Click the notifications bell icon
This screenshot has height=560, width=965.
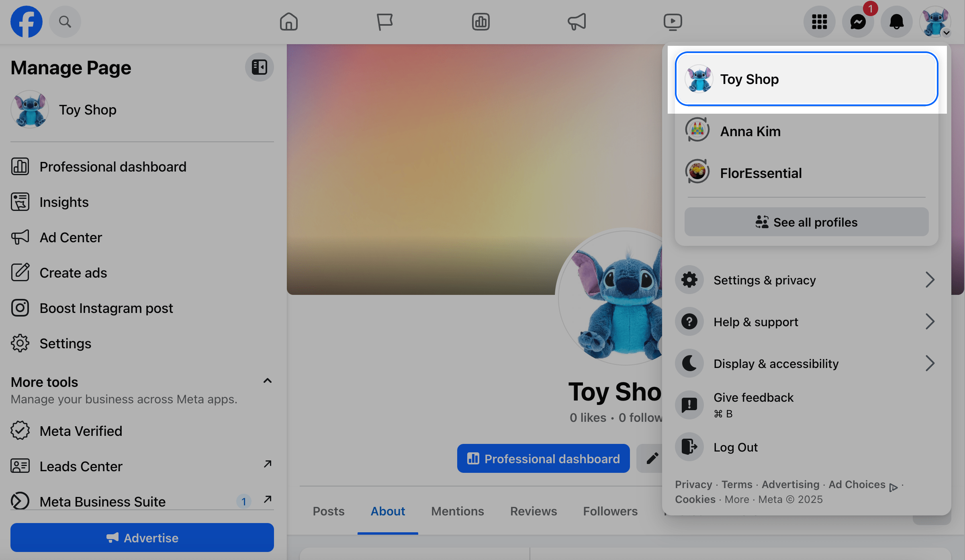896,22
